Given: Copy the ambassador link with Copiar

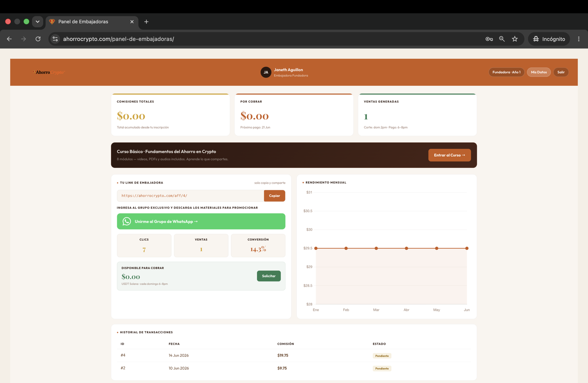Looking at the screenshot, I should [x=275, y=196].
